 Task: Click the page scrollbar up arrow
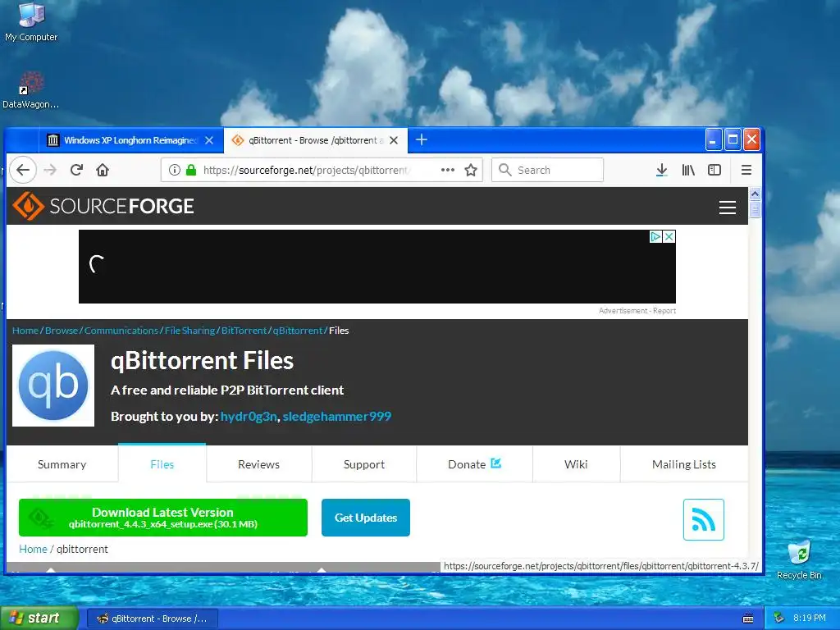point(755,194)
